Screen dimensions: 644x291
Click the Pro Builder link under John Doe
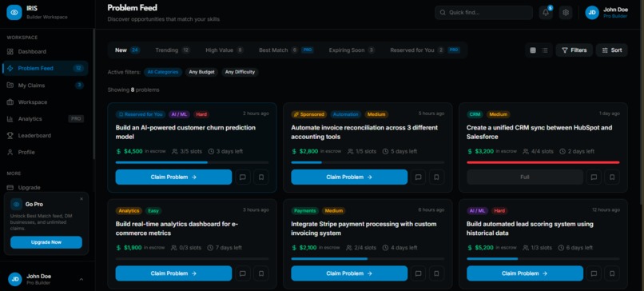pyautogui.click(x=615, y=17)
